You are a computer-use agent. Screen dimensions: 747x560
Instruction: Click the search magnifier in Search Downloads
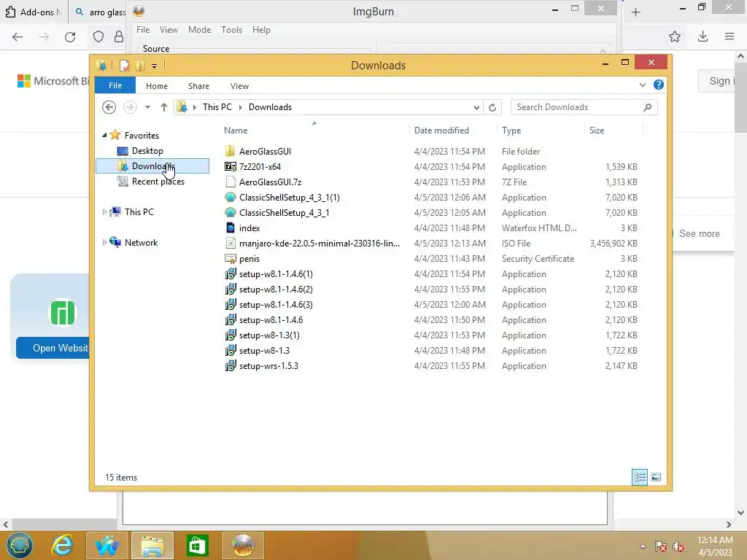(647, 107)
